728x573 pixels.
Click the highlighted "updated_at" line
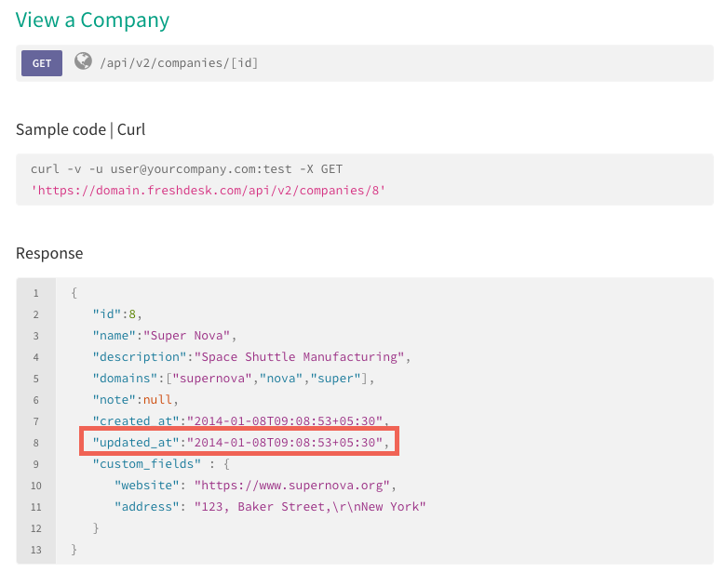(240, 442)
